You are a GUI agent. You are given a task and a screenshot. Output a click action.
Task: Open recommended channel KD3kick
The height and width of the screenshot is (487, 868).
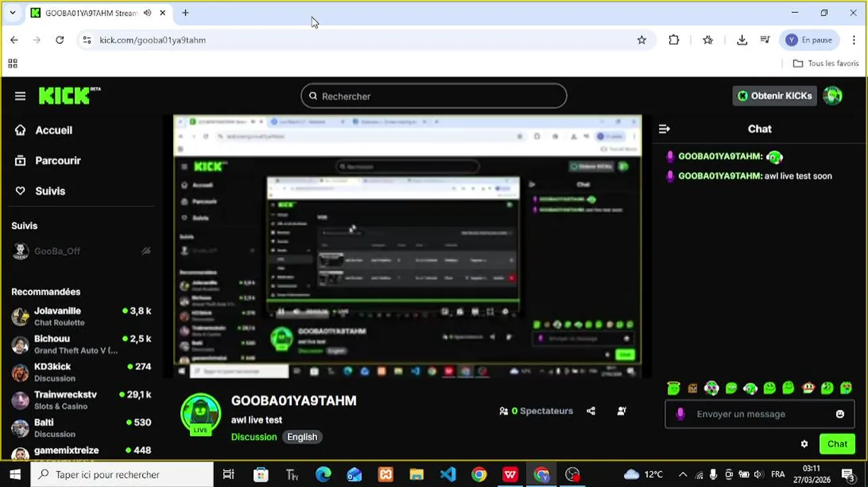pos(81,371)
